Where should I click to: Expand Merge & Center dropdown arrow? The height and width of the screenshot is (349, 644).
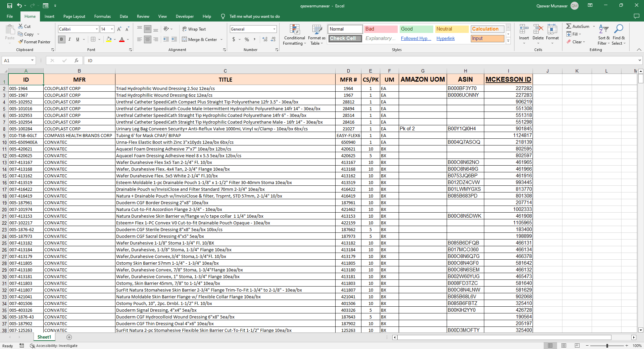pyautogui.click(x=222, y=39)
